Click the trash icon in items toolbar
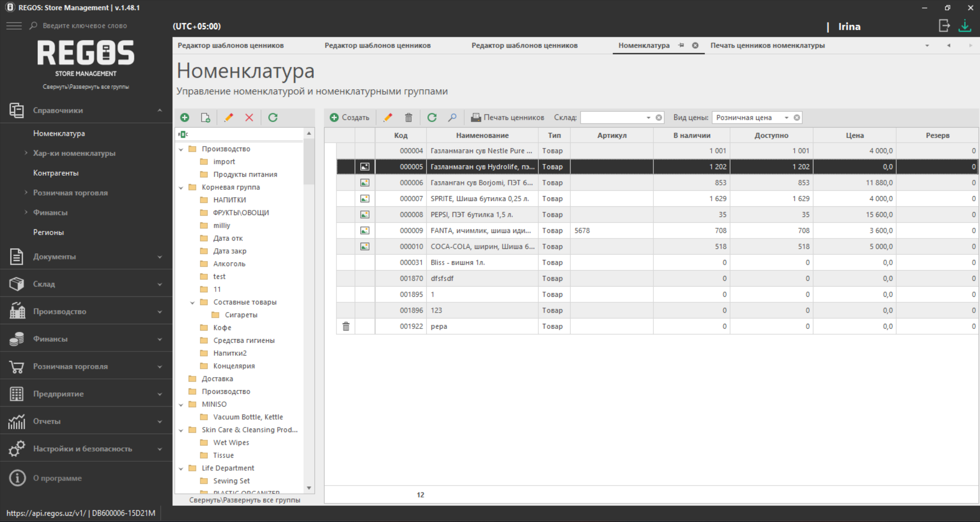 coord(408,117)
